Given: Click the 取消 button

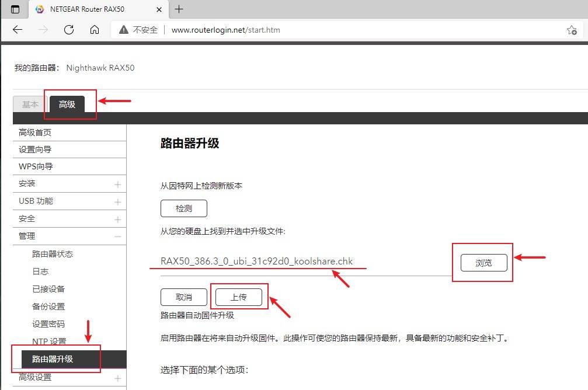Looking at the screenshot, I should pyautogui.click(x=183, y=297).
